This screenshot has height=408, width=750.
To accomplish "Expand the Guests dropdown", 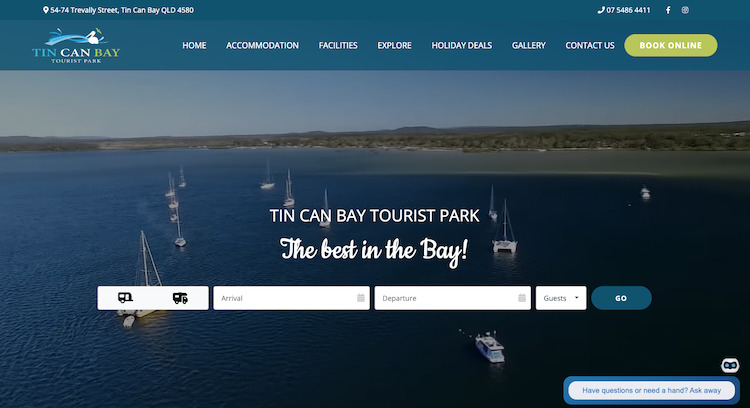I will pyautogui.click(x=561, y=298).
